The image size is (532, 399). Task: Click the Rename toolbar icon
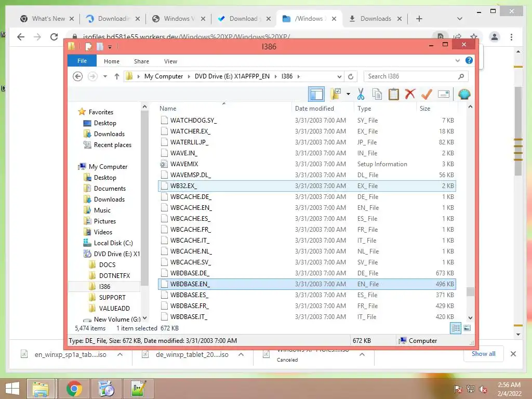pos(444,94)
